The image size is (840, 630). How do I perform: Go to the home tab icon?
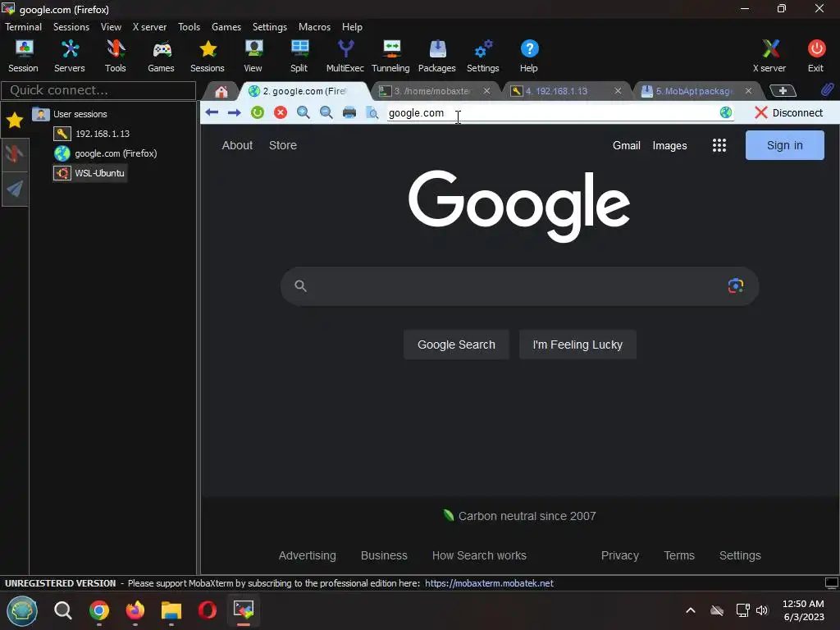221,92
